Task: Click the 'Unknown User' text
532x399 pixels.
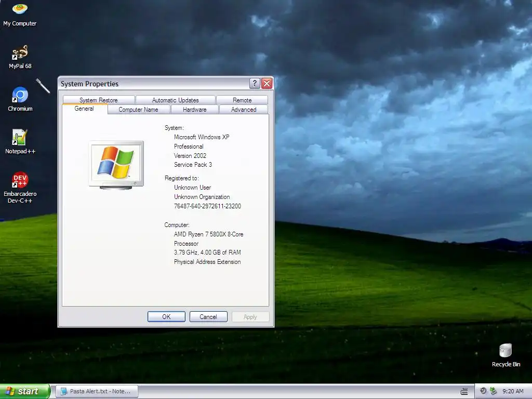Action: [192, 187]
